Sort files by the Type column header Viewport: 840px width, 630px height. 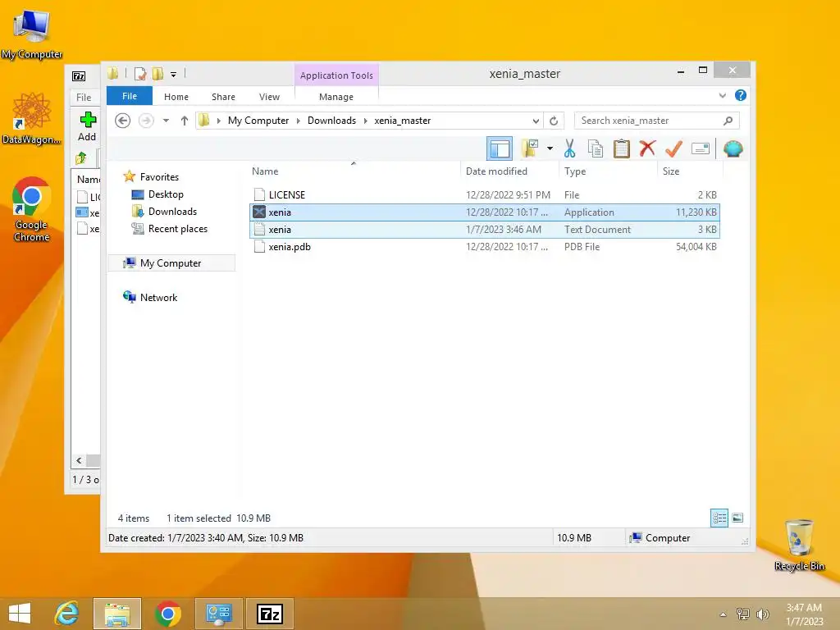[608, 171]
